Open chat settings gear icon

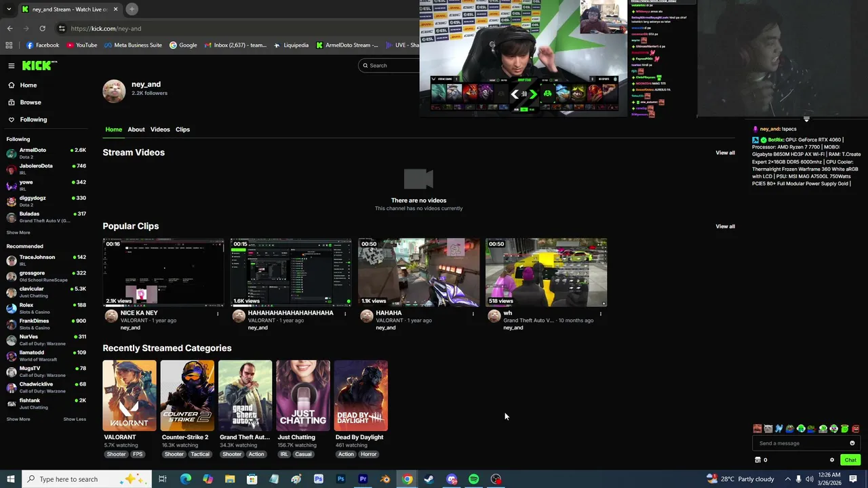point(832,460)
